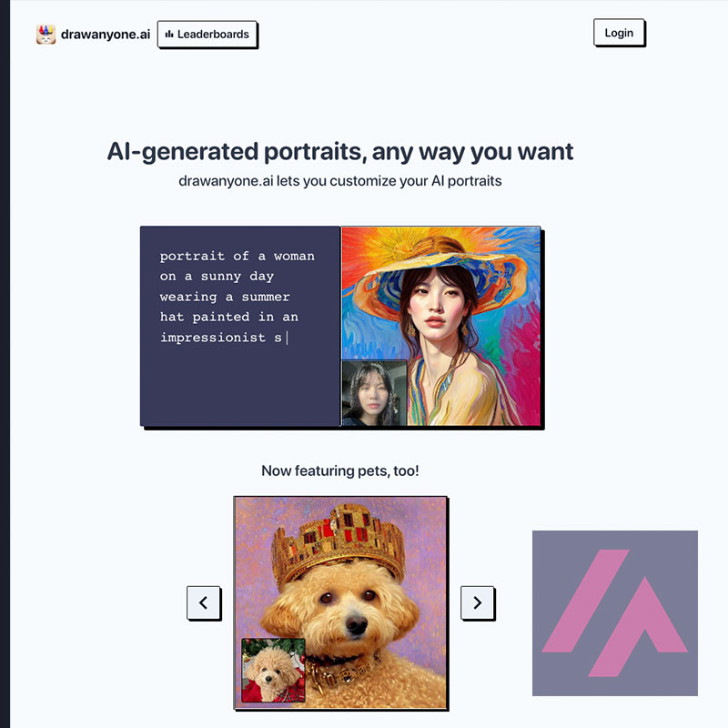Viewport: 728px width, 728px height.
Task: Advance to next pet portrait with right chevron
Action: [477, 602]
